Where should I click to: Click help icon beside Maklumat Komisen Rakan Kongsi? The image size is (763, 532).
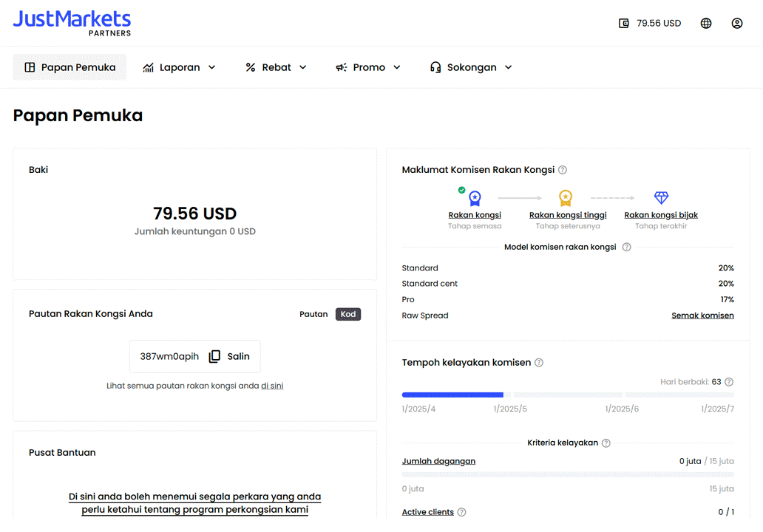pos(563,170)
